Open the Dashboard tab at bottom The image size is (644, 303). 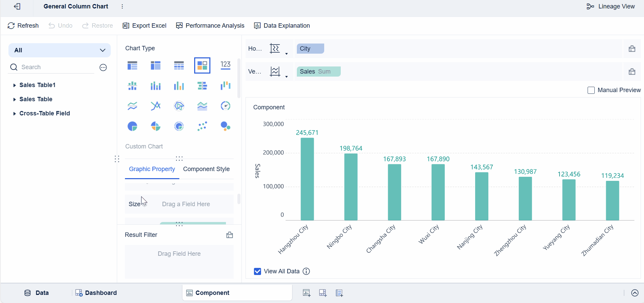[96, 293]
